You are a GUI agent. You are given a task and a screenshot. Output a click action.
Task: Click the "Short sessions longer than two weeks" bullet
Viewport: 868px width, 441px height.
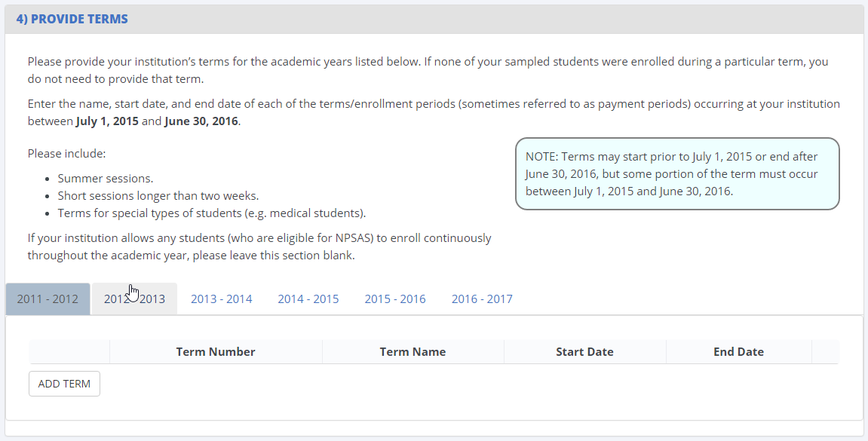(158, 196)
